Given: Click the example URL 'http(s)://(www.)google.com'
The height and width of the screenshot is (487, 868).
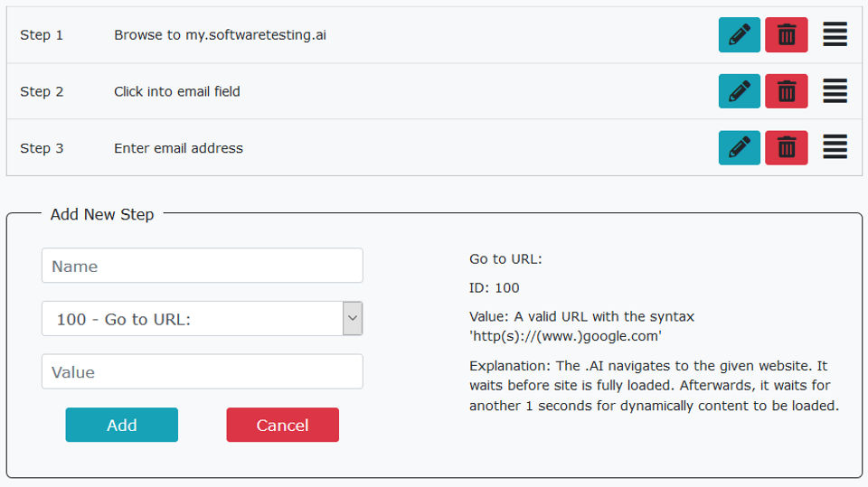Looking at the screenshot, I should (565, 336).
